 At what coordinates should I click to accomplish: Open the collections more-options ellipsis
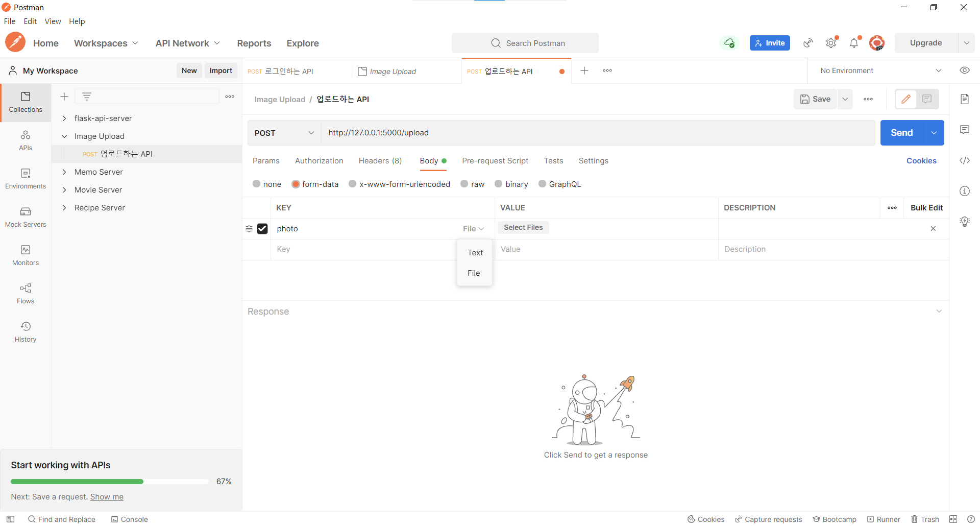pyautogui.click(x=230, y=97)
